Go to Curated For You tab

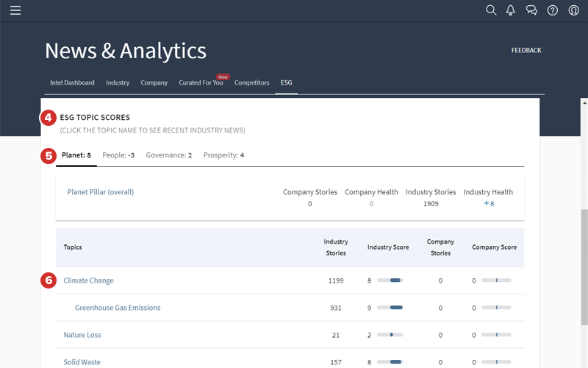pyautogui.click(x=201, y=83)
